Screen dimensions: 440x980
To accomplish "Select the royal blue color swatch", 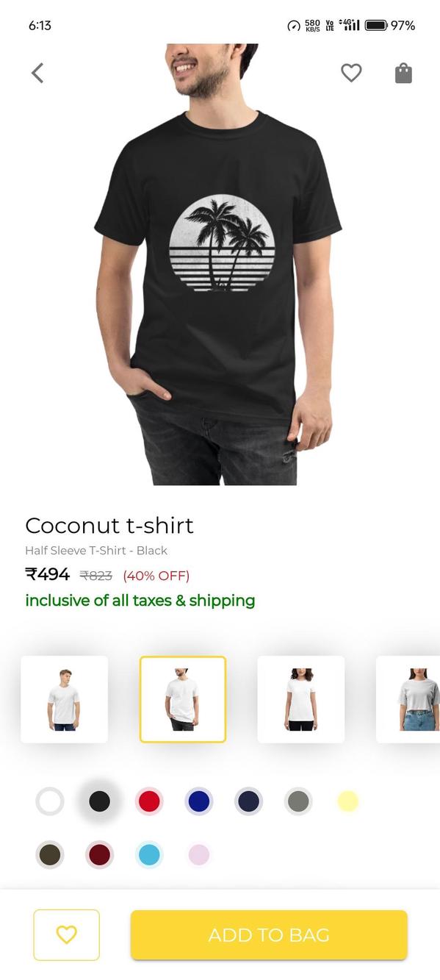I will point(199,801).
